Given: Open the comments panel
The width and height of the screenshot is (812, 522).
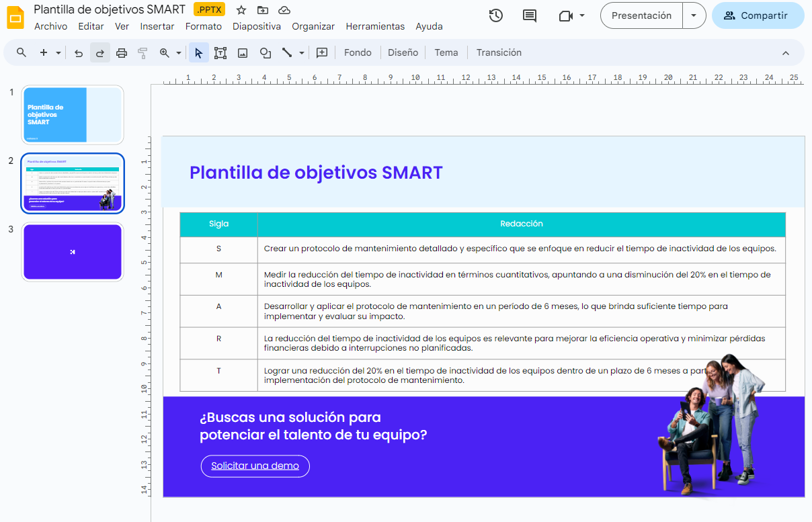Looking at the screenshot, I should pos(529,15).
